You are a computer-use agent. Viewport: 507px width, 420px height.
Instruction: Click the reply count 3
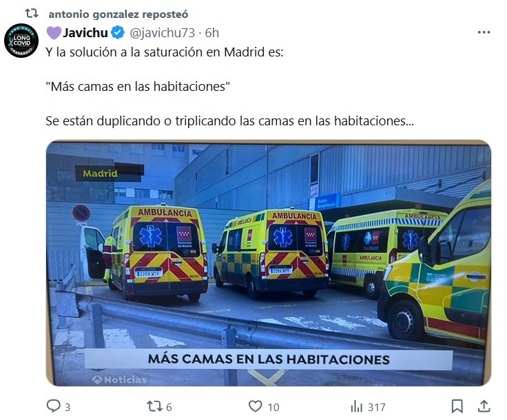point(68,407)
